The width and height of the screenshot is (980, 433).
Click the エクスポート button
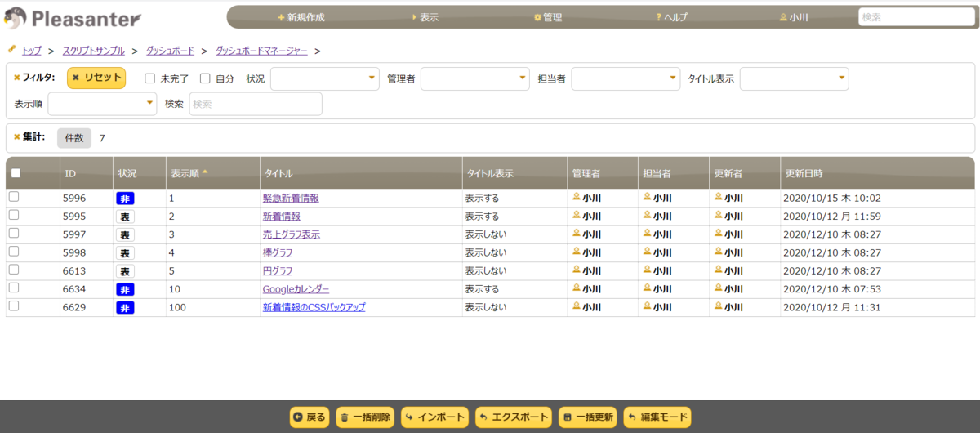pos(514,417)
